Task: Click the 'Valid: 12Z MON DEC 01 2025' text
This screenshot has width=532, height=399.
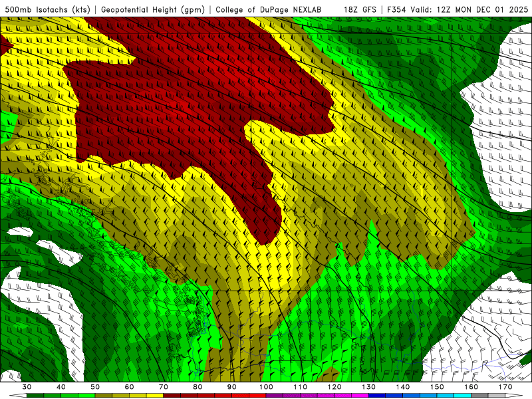Action: pos(469,9)
